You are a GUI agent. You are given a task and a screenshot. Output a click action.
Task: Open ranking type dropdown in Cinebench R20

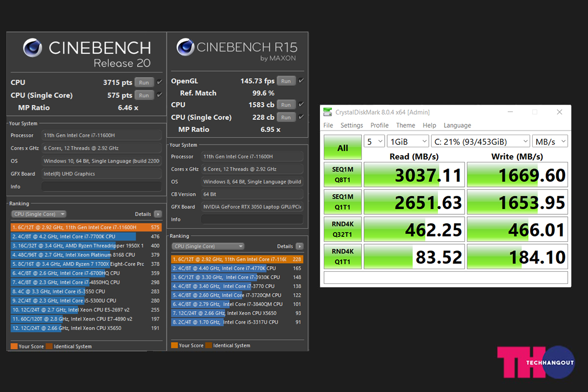pyautogui.click(x=39, y=214)
